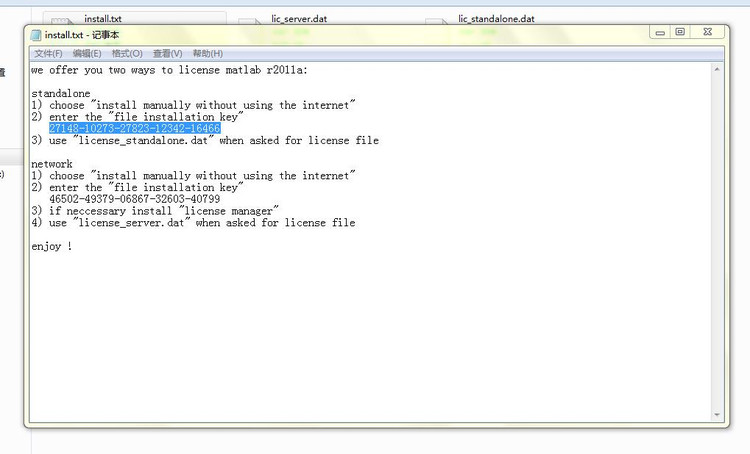Viewport: 750px width, 454px height.
Task: Open the 文件(F) menu in Notepad
Action: pyautogui.click(x=48, y=54)
